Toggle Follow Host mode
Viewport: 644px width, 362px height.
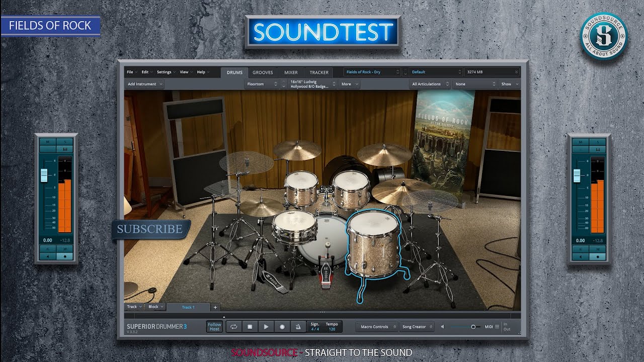pos(214,327)
